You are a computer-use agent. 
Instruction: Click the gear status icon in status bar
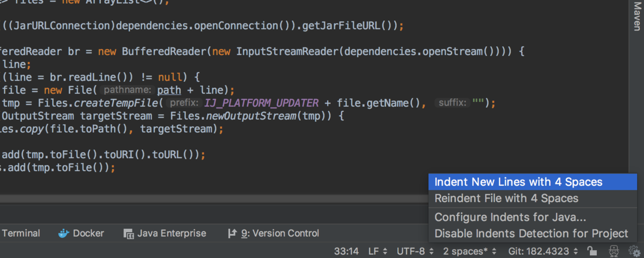click(635, 251)
